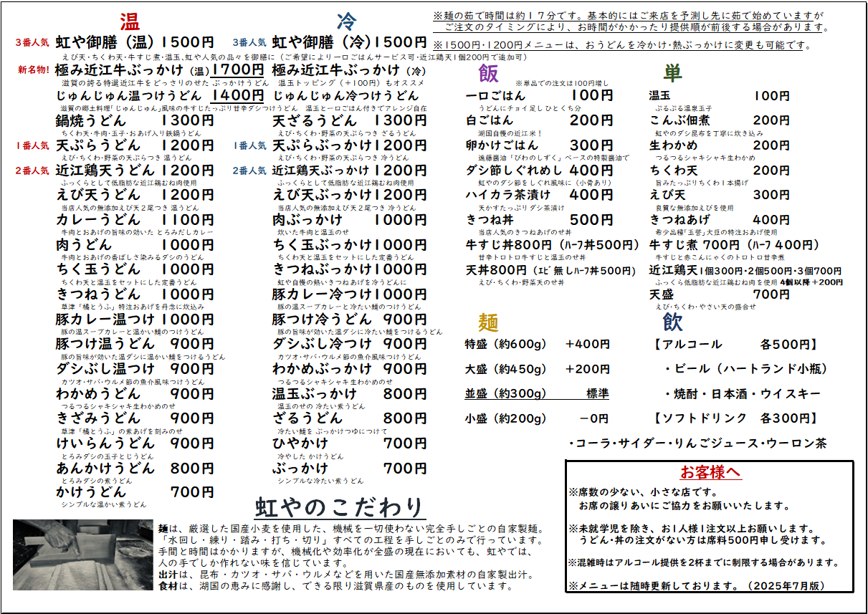Select 卵かけごはん 300円 rice item
This screenshot has width=868, height=614.
pyautogui.click(x=539, y=145)
